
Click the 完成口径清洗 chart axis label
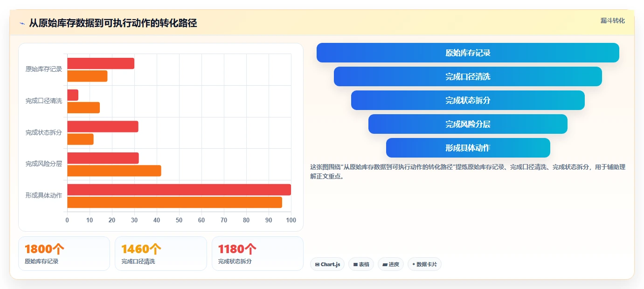tap(44, 101)
